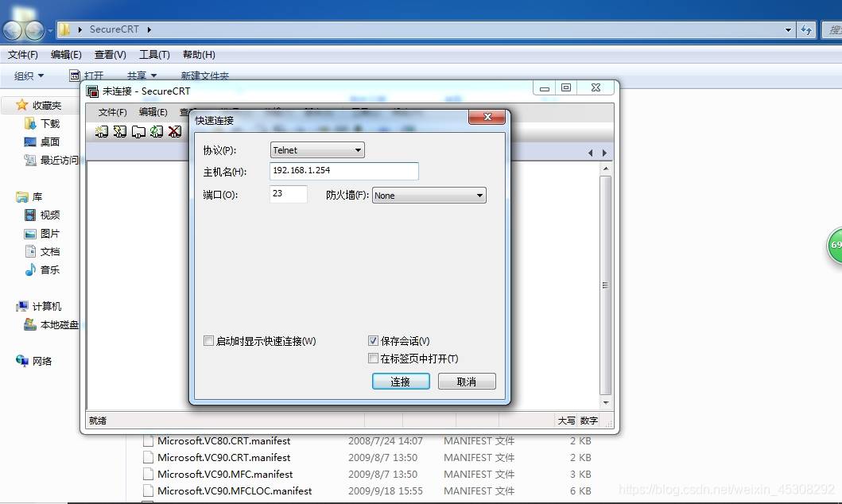Image resolution: width=842 pixels, height=504 pixels.
Task: Click the SecureCRT breadcrumb in address bar
Action: [114, 29]
